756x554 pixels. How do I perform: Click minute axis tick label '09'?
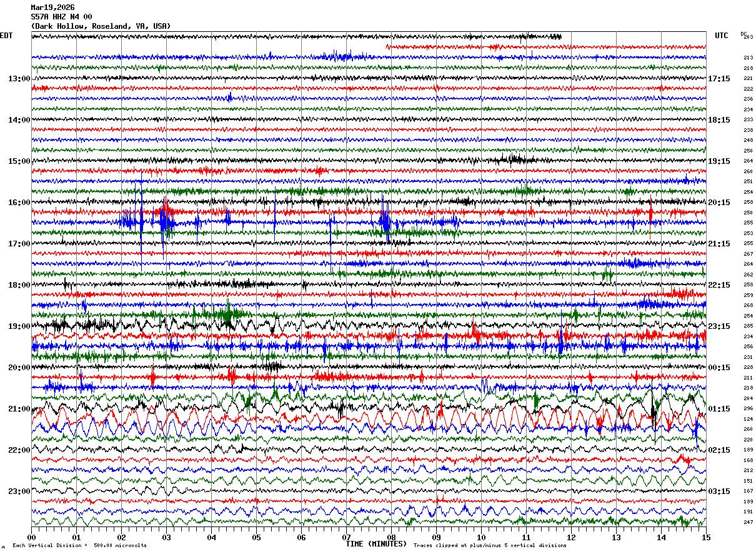[x=436, y=537]
